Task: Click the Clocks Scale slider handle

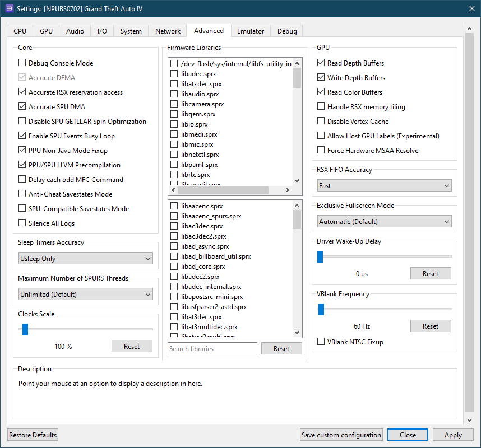Action: [25, 329]
